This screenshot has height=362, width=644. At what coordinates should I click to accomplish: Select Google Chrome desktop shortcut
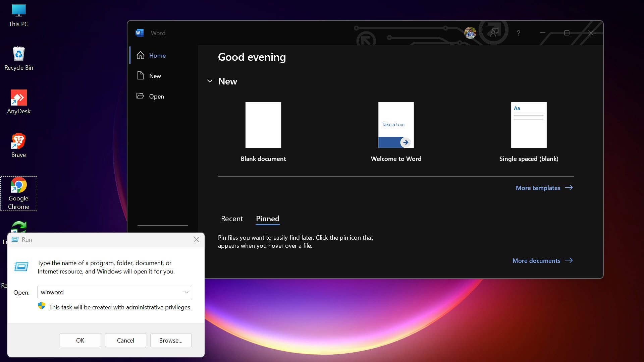pos(19,193)
